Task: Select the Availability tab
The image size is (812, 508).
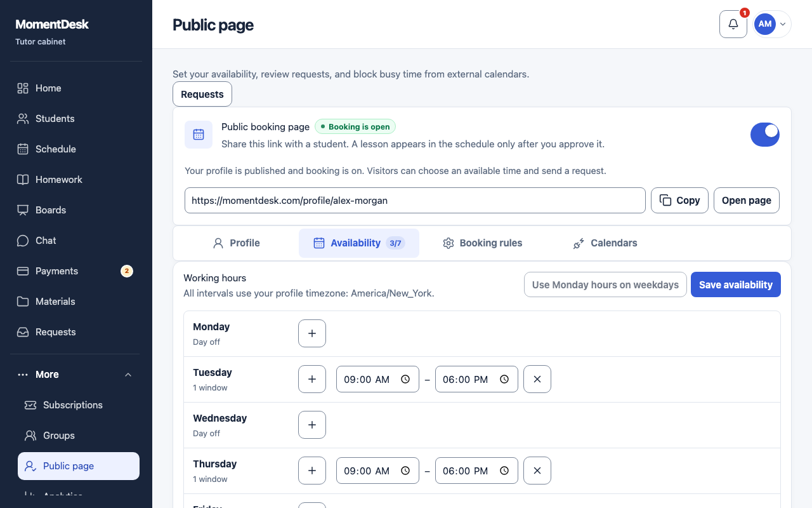Action: point(359,243)
